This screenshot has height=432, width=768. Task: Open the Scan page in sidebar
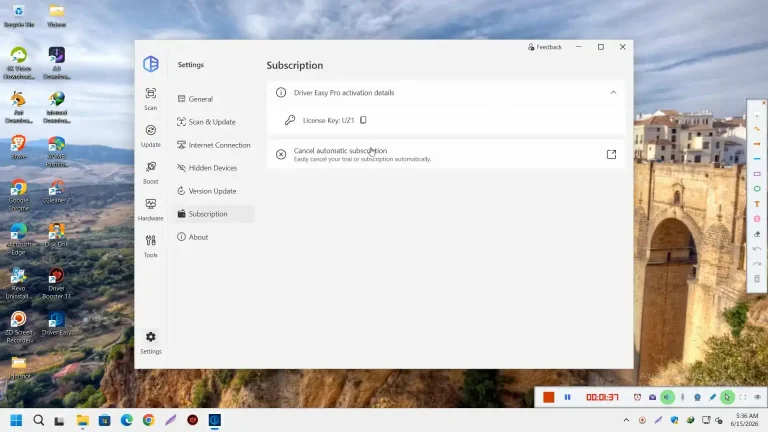point(151,98)
